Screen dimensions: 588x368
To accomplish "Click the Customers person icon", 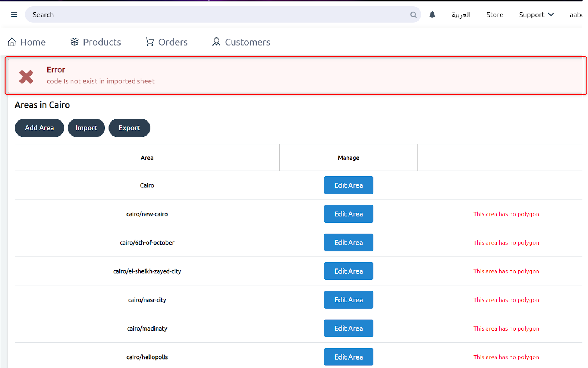I will click(x=216, y=42).
